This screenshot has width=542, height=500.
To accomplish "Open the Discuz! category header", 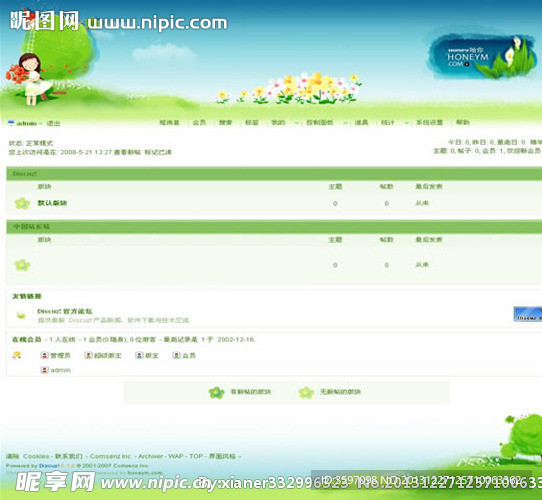I will [x=24, y=174].
